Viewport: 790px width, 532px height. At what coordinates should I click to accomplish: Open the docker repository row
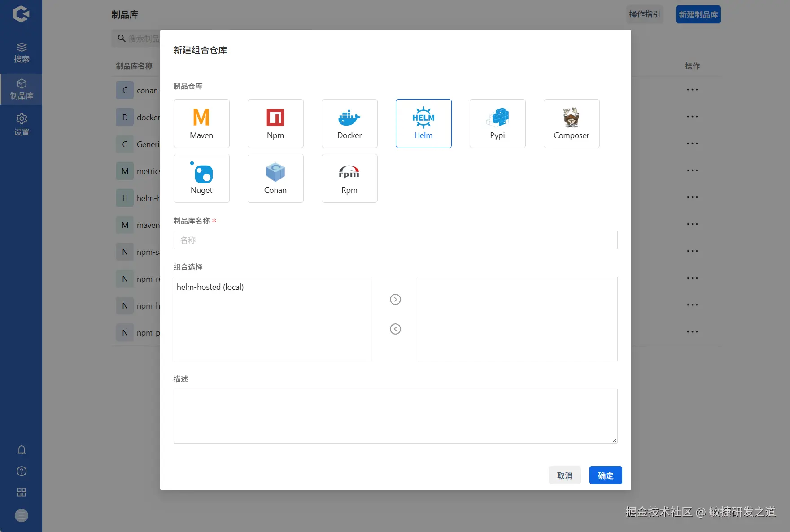click(x=138, y=117)
